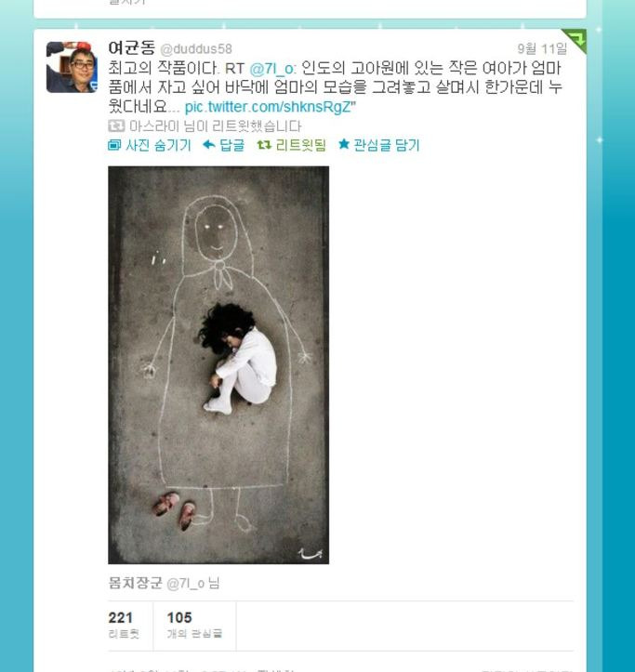Open the 몸치장군 photo credit name
This screenshot has height=672, width=635.
136,583
